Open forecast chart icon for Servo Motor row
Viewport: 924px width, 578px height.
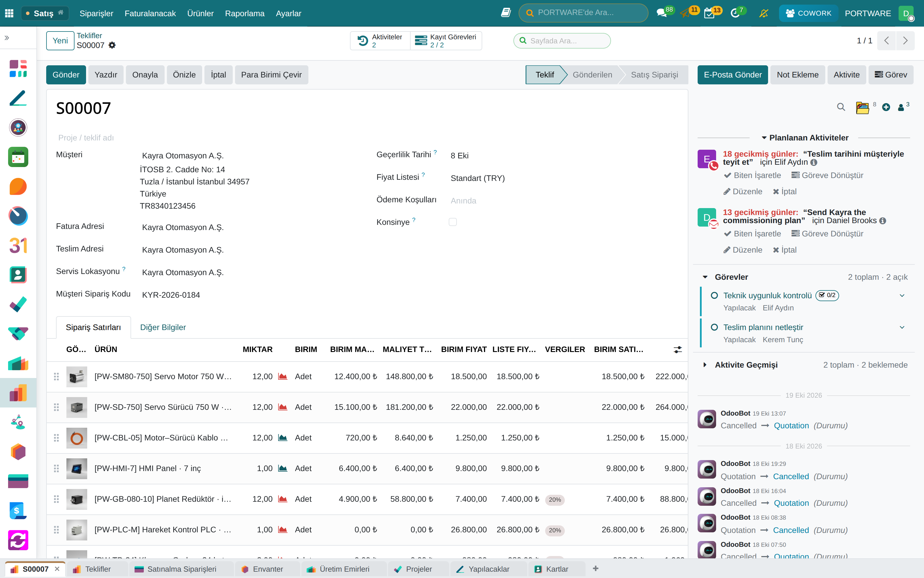click(283, 377)
